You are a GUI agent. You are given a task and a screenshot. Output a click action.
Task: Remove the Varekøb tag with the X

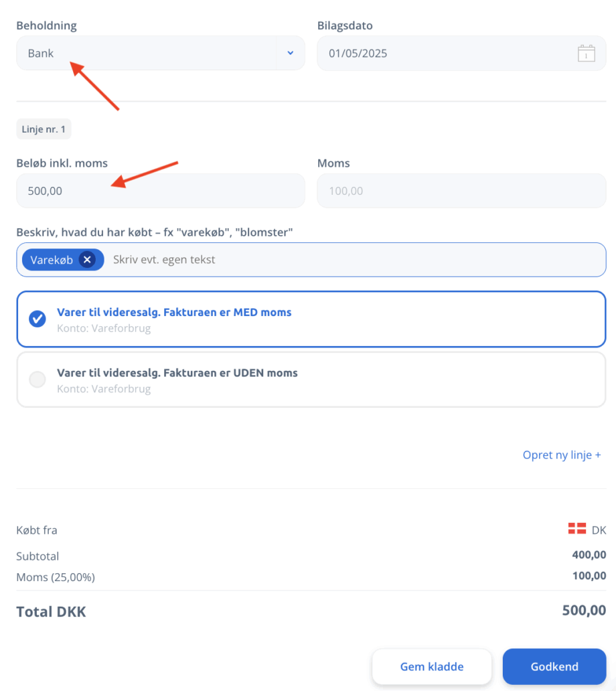click(87, 260)
